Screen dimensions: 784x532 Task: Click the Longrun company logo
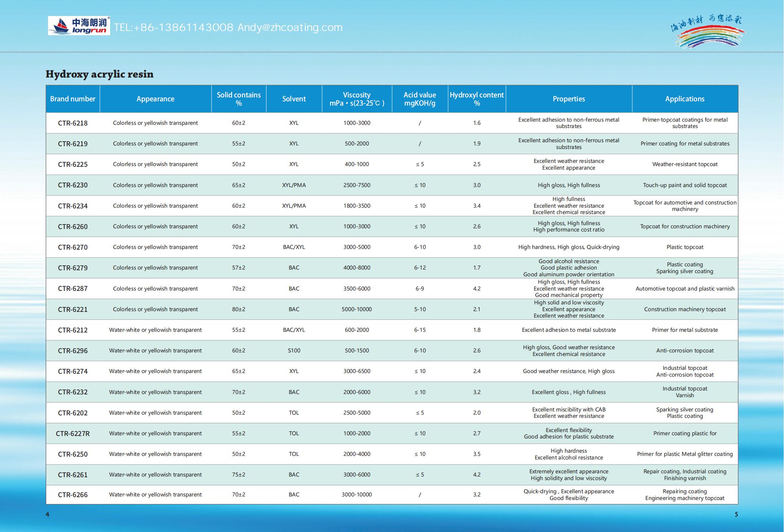tap(79, 26)
